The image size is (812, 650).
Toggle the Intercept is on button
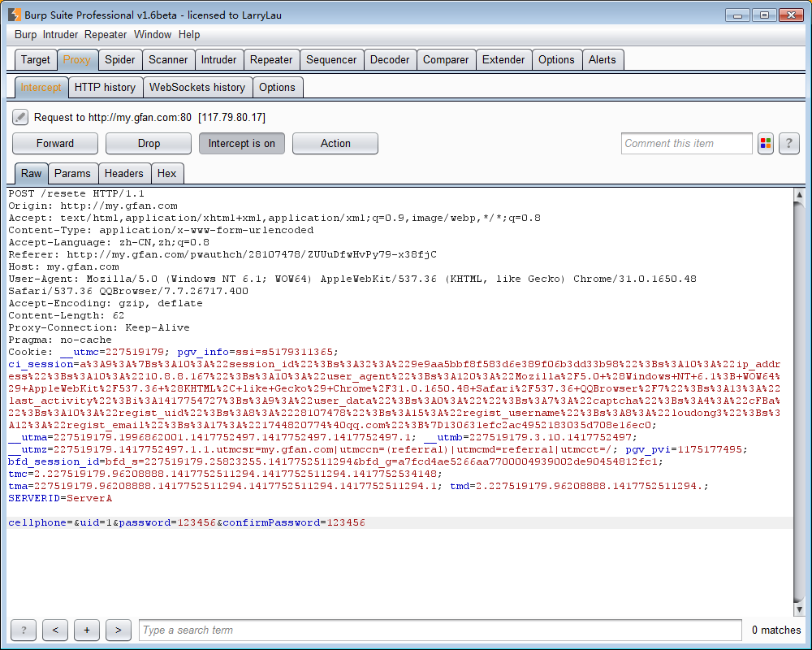(x=242, y=144)
